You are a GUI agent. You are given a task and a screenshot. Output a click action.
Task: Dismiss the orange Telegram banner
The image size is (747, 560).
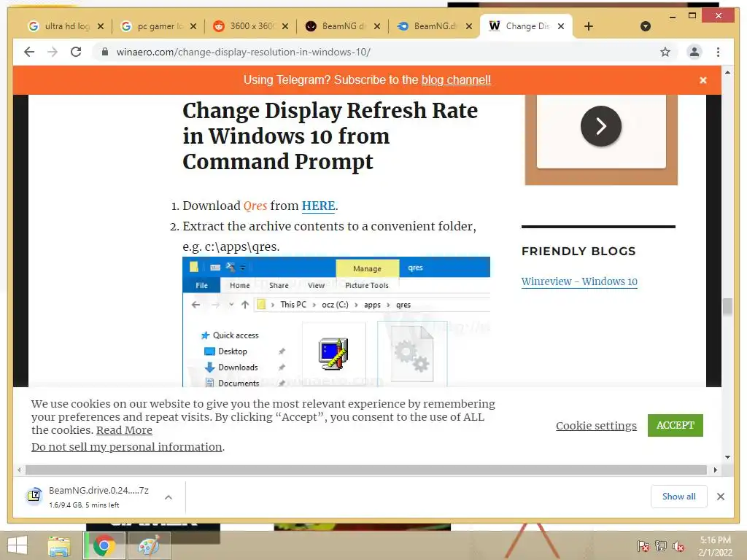(703, 80)
